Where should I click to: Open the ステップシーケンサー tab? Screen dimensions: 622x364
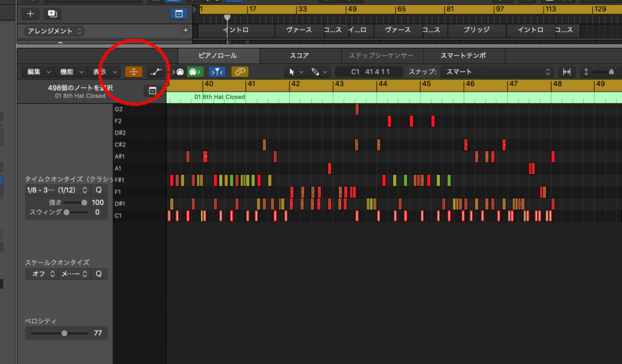pyautogui.click(x=381, y=56)
